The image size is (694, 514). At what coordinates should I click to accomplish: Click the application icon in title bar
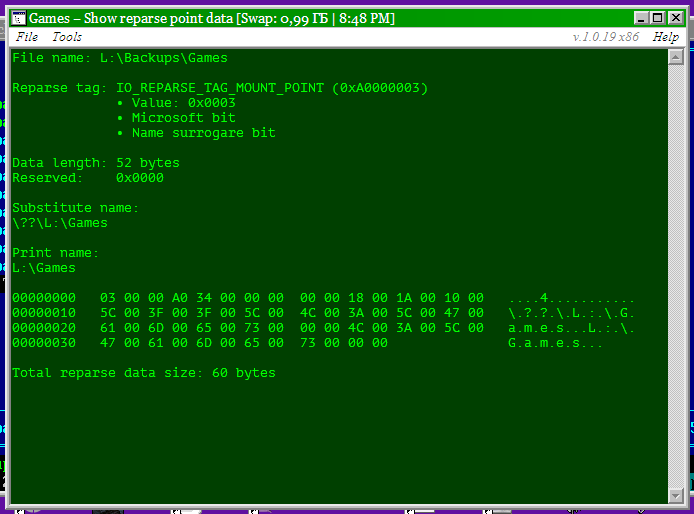coord(19,18)
